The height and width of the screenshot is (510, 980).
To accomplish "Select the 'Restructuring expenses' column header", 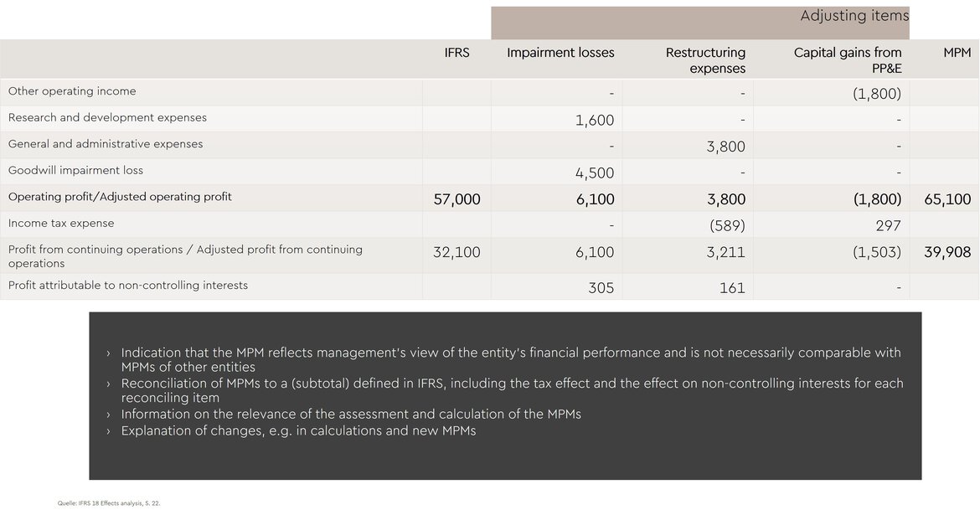I will (x=705, y=60).
